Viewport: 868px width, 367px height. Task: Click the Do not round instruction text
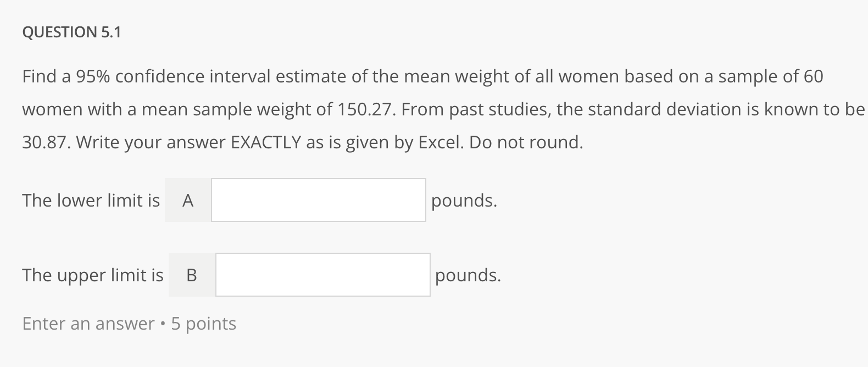527,142
